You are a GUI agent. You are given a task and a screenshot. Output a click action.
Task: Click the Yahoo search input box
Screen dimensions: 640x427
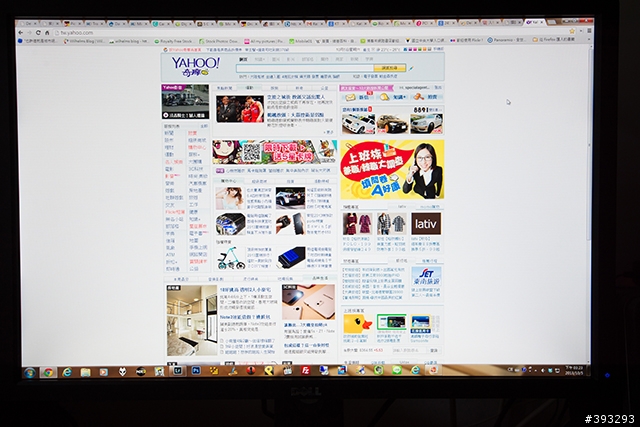pyautogui.click(x=305, y=68)
